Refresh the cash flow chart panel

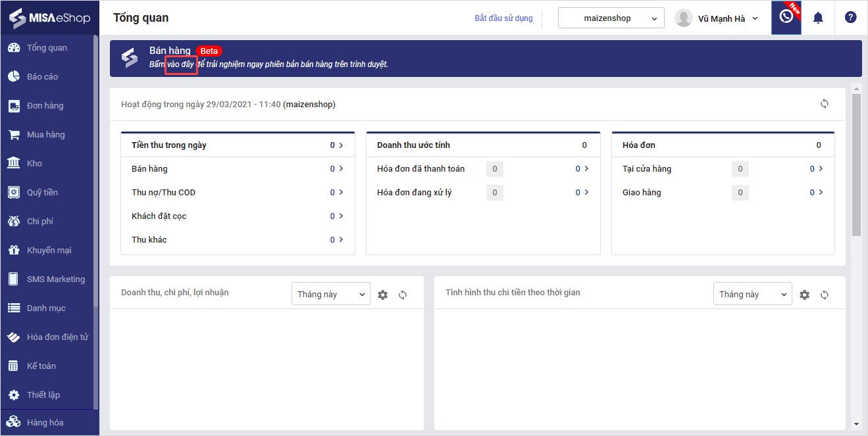pos(824,295)
